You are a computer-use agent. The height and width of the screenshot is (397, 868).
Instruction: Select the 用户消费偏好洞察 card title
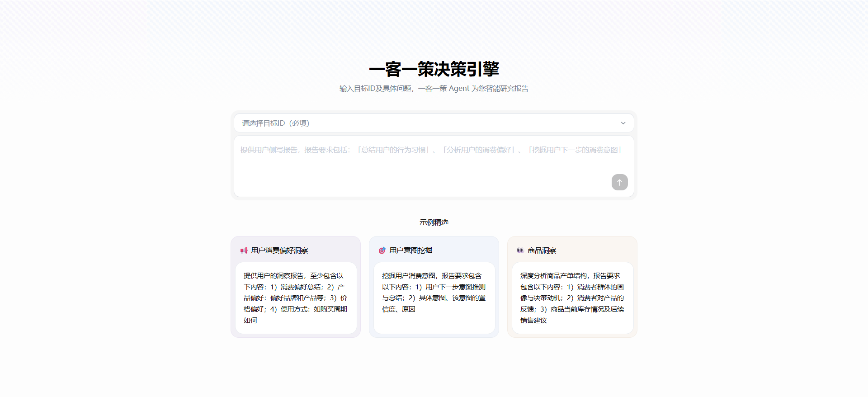[x=279, y=250]
